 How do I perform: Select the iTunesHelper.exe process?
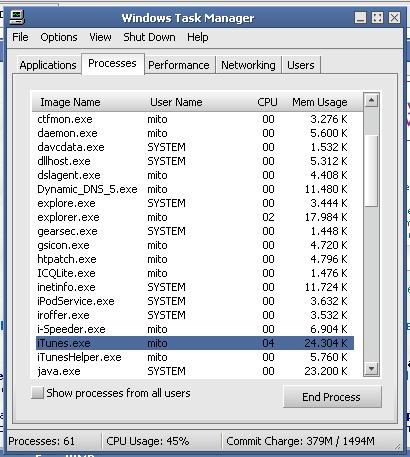[195, 357]
